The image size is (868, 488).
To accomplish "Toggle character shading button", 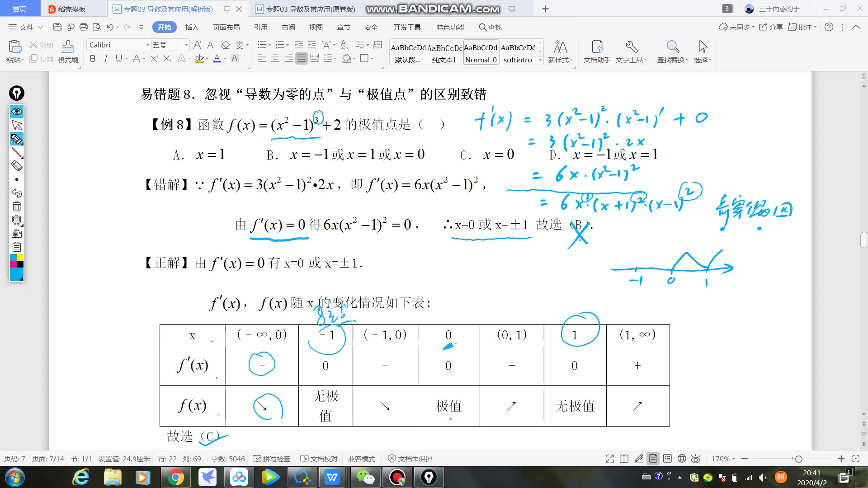I will point(235,58).
